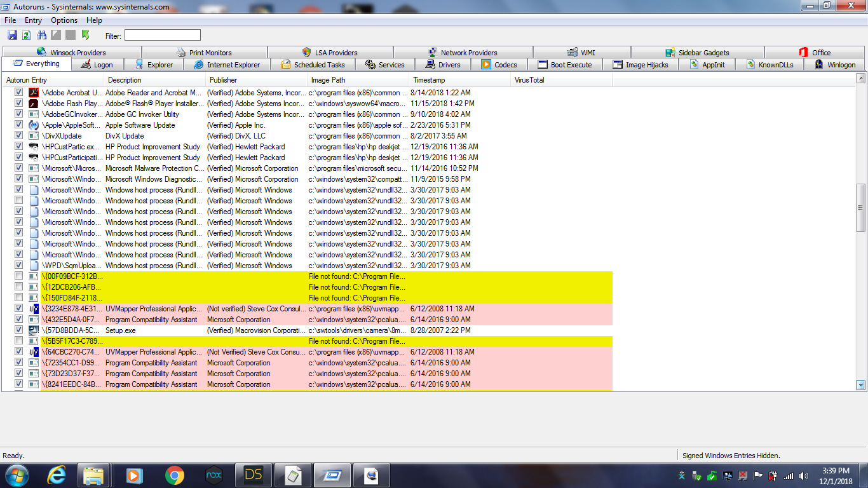Open the Options menu
Viewport: 868px width, 488px height.
(x=64, y=20)
